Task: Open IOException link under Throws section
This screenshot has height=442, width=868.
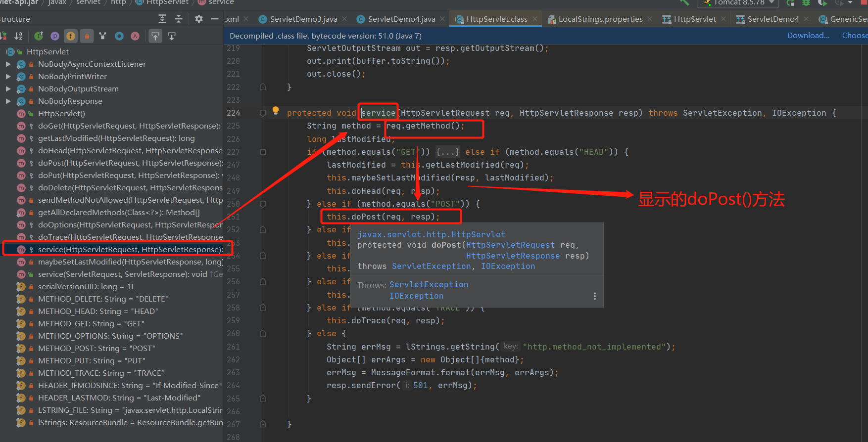Action: pyautogui.click(x=416, y=296)
